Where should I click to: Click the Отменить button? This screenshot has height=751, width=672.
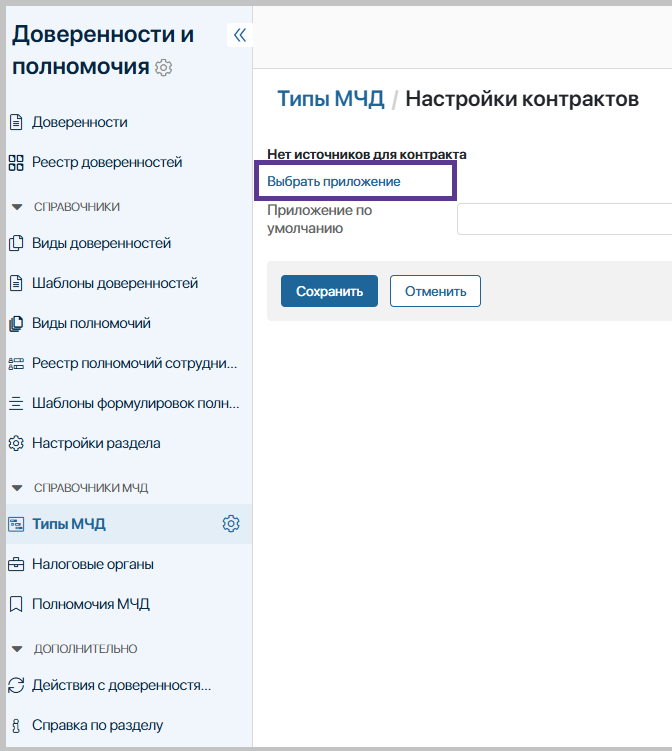click(435, 291)
